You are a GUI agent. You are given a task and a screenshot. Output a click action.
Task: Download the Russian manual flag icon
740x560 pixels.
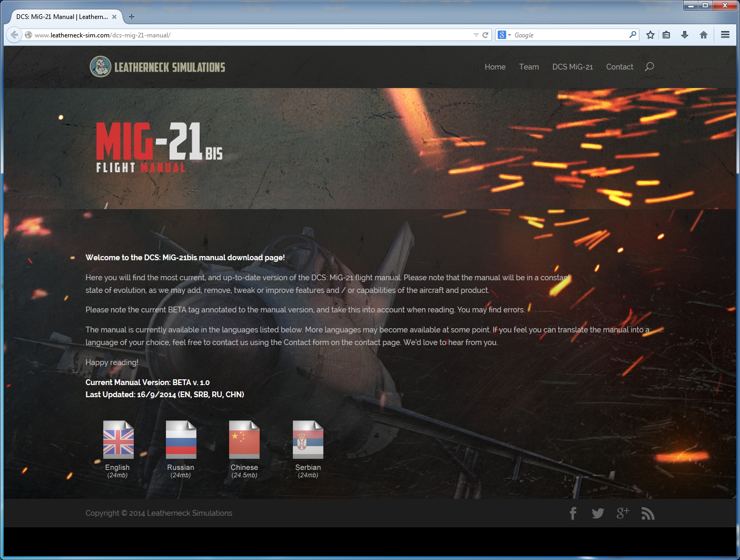pos(181,440)
